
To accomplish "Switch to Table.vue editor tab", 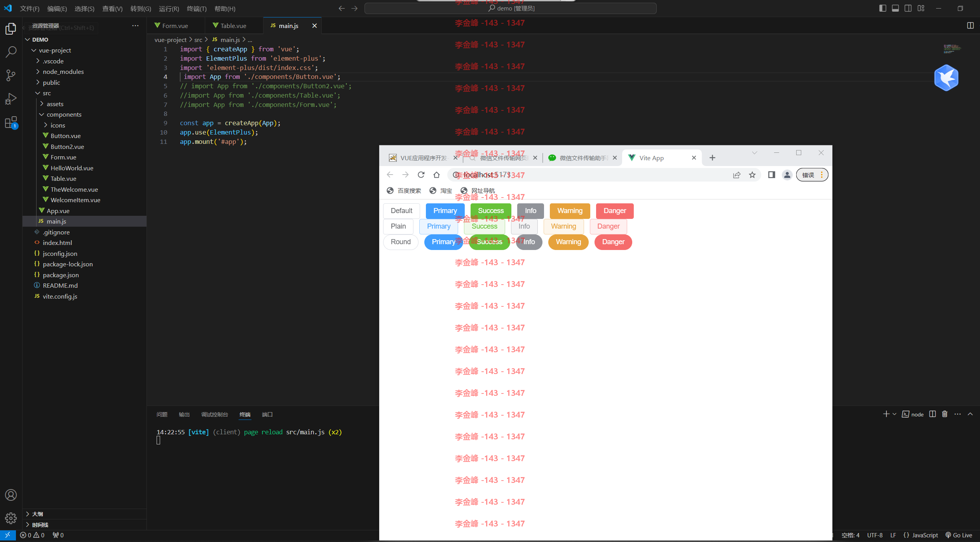I will click(x=234, y=26).
